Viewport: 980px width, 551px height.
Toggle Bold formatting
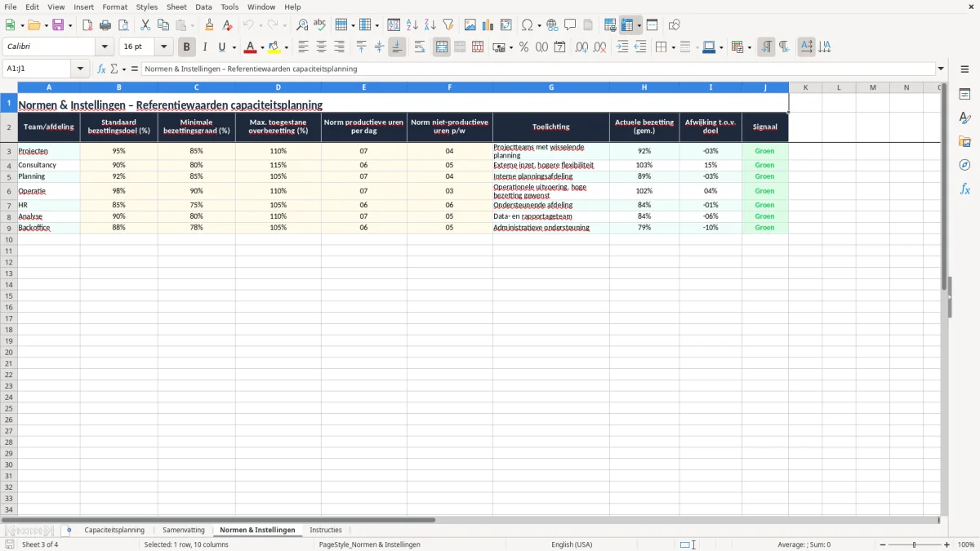click(187, 47)
